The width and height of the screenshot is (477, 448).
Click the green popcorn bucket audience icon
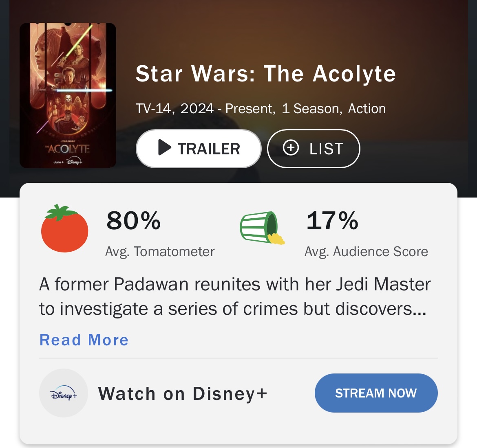click(x=261, y=228)
